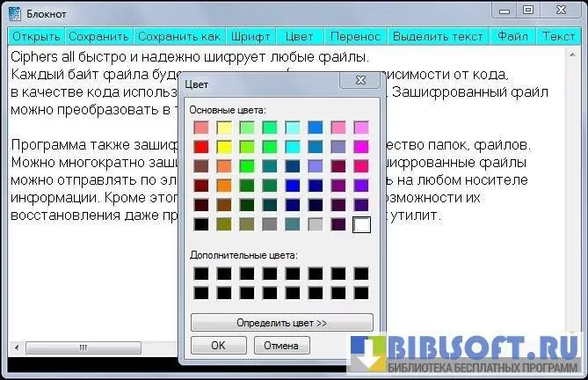The height and width of the screenshot is (380, 588).
Task: Click the Открыть toolbar button
Action: tap(36, 37)
